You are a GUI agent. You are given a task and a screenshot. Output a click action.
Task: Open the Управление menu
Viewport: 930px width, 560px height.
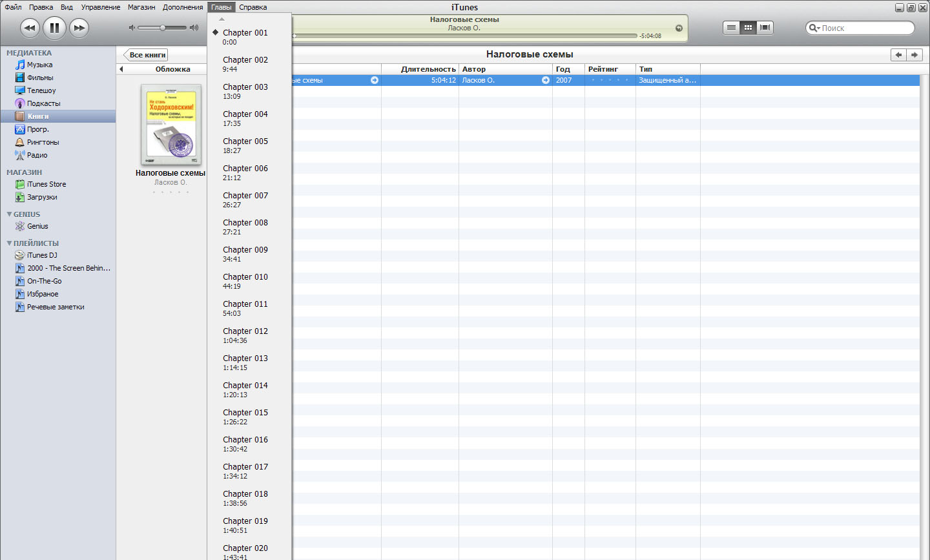click(x=101, y=7)
